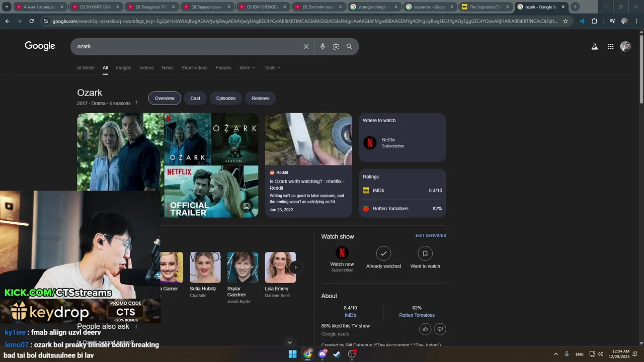This screenshot has width=644, height=362.
Task: Click the Watch now Netflix icon
Action: [x=342, y=253]
